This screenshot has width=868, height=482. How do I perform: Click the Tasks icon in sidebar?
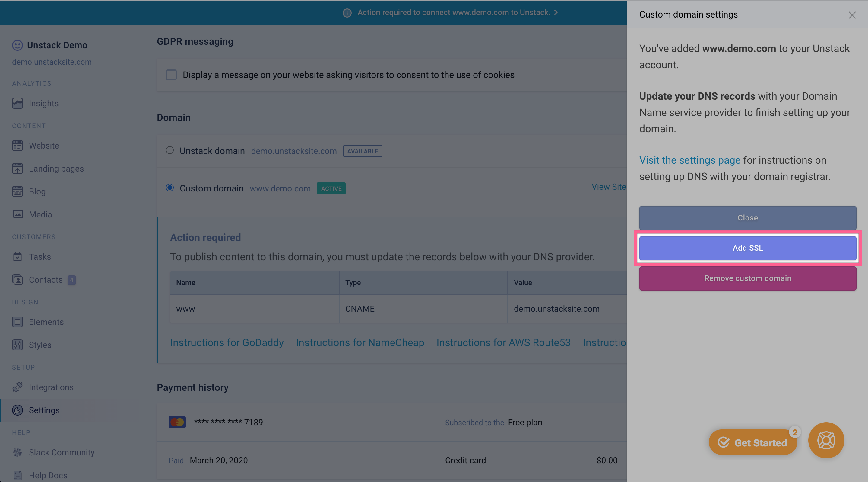point(18,256)
